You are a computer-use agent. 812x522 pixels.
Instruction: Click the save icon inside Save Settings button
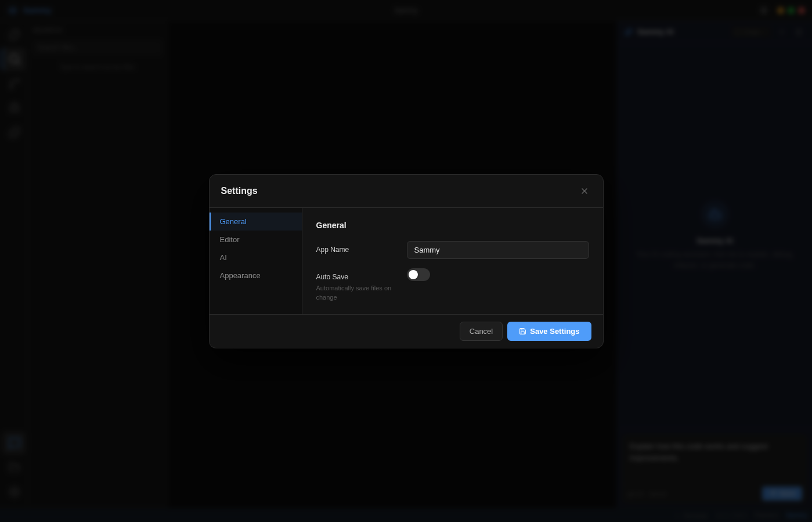tap(523, 331)
